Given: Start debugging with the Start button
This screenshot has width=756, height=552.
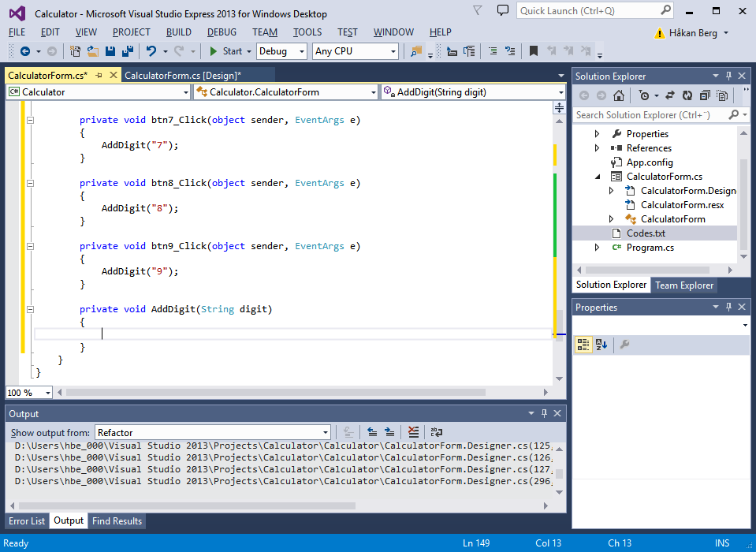Looking at the screenshot, I should click(x=226, y=51).
